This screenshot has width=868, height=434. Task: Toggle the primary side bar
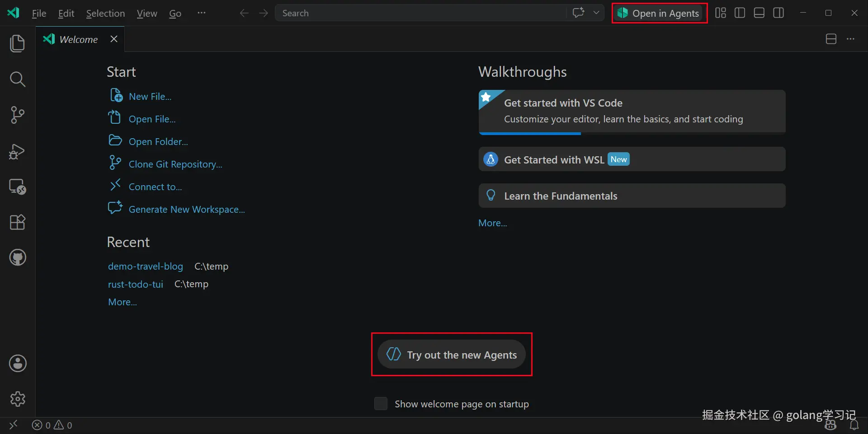740,13
